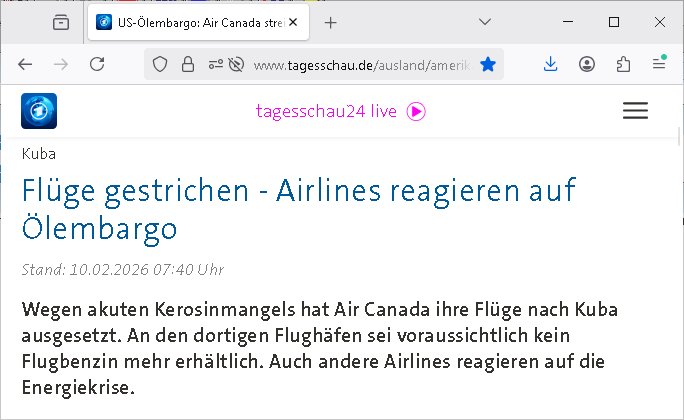This screenshot has width=684, height=420.
Task: Open the Firefox account menu
Action: pyautogui.click(x=587, y=64)
